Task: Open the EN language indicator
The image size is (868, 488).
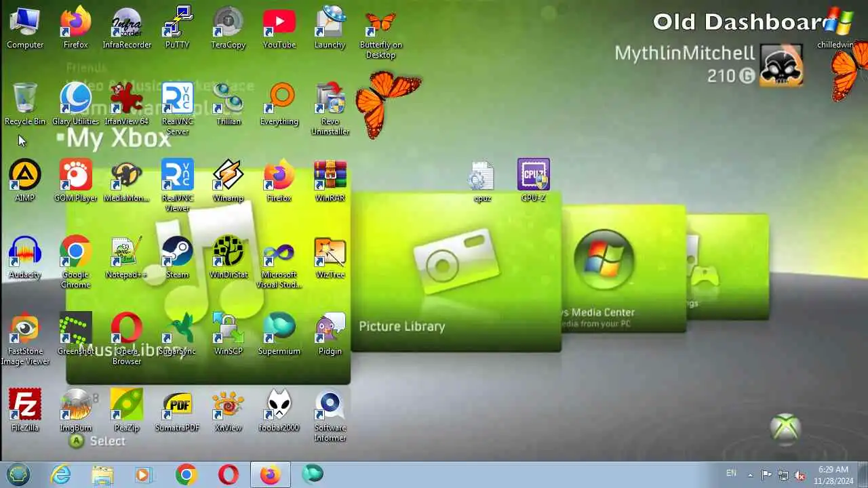Action: click(x=731, y=473)
